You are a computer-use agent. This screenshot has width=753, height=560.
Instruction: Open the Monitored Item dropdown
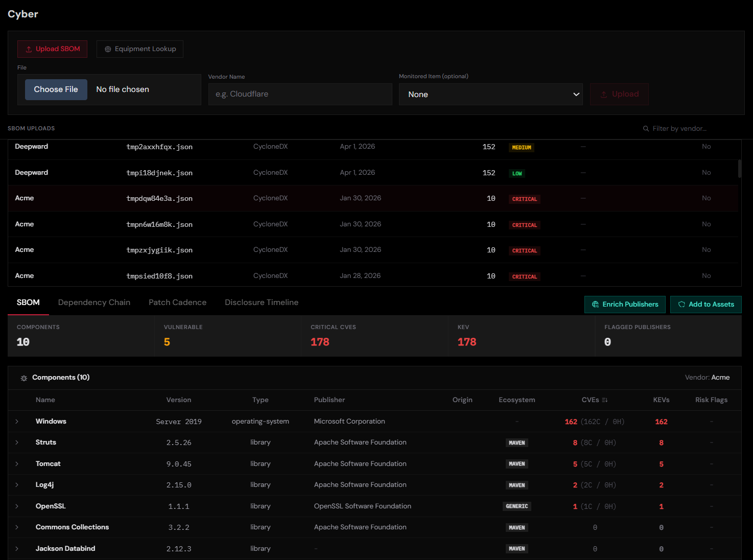point(490,94)
